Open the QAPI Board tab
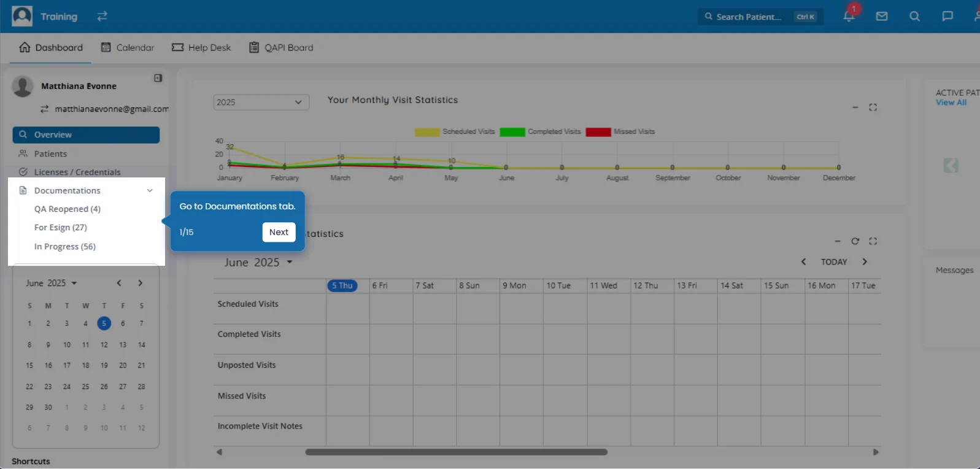This screenshot has width=980, height=469. (x=281, y=47)
